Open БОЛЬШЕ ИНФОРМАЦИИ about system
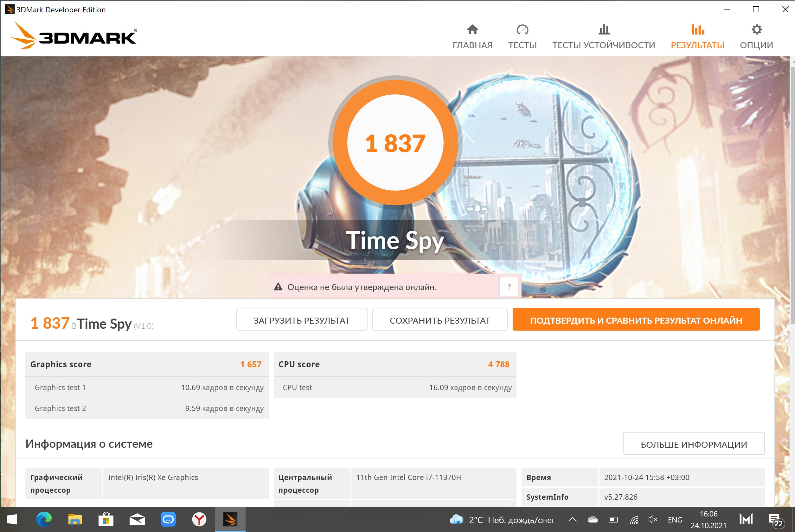 coord(694,443)
